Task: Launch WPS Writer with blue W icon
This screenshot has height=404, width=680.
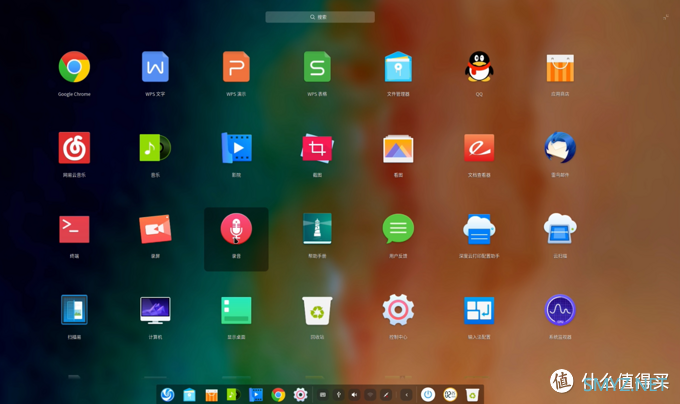Action: 155,67
